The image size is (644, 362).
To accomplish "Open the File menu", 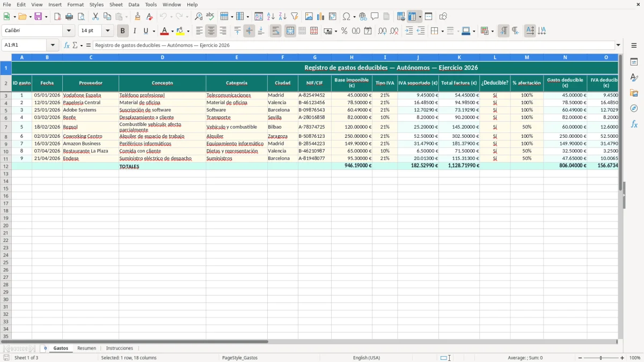I will (6, 4).
